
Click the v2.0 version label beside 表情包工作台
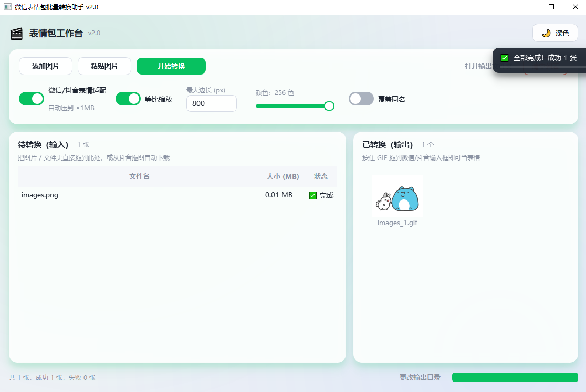click(94, 33)
